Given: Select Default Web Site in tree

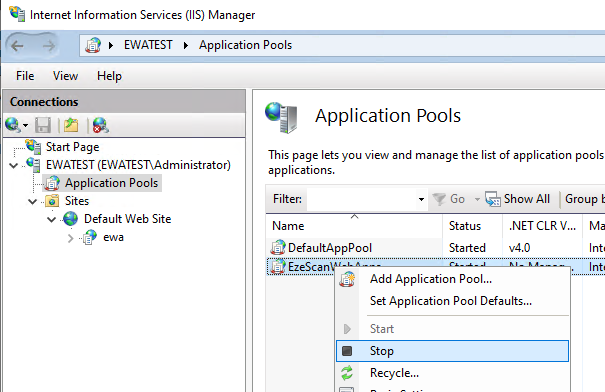Looking at the screenshot, I should (x=128, y=219).
